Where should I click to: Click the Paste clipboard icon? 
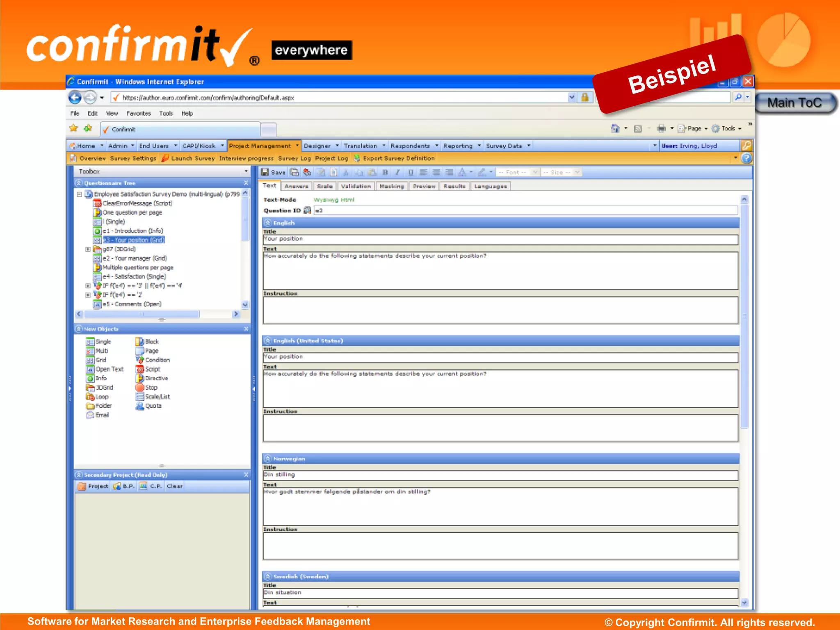pyautogui.click(x=372, y=172)
